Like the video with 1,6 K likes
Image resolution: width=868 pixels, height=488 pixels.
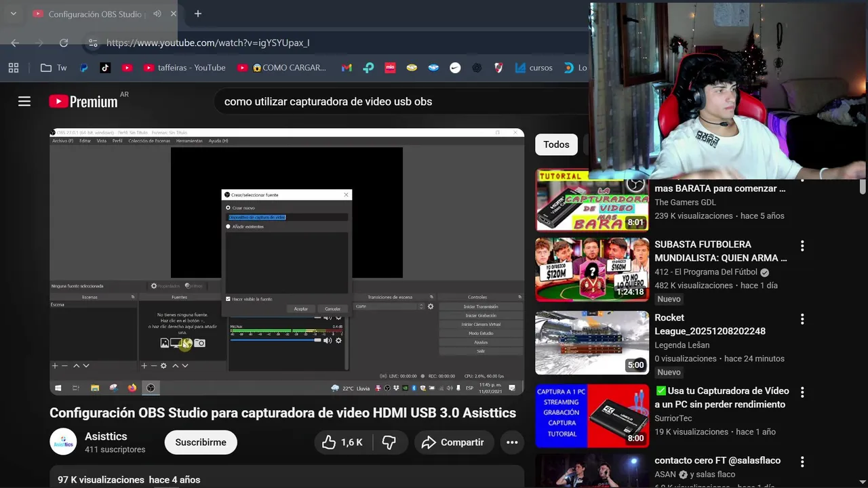[342, 443]
